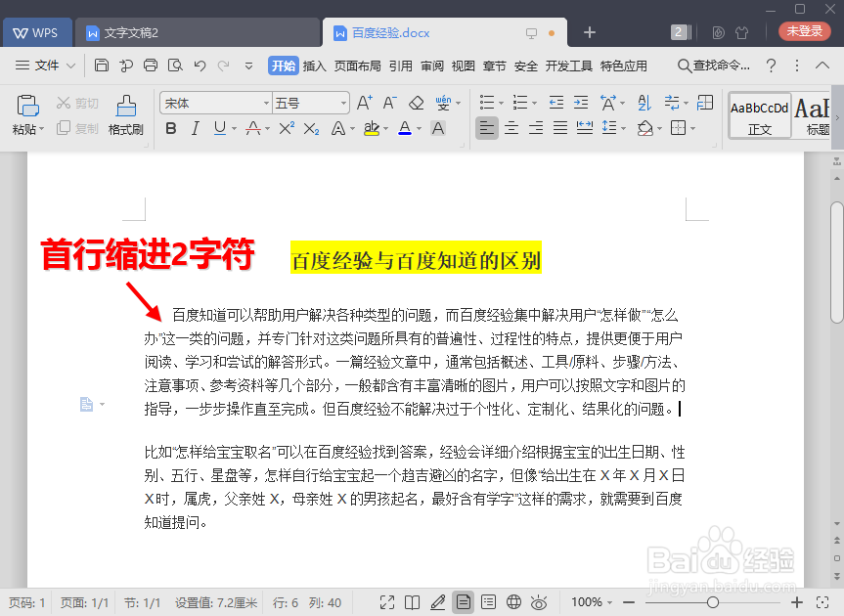This screenshot has height=616, width=844.
Task: Click the WPS home button
Action: tap(36, 33)
